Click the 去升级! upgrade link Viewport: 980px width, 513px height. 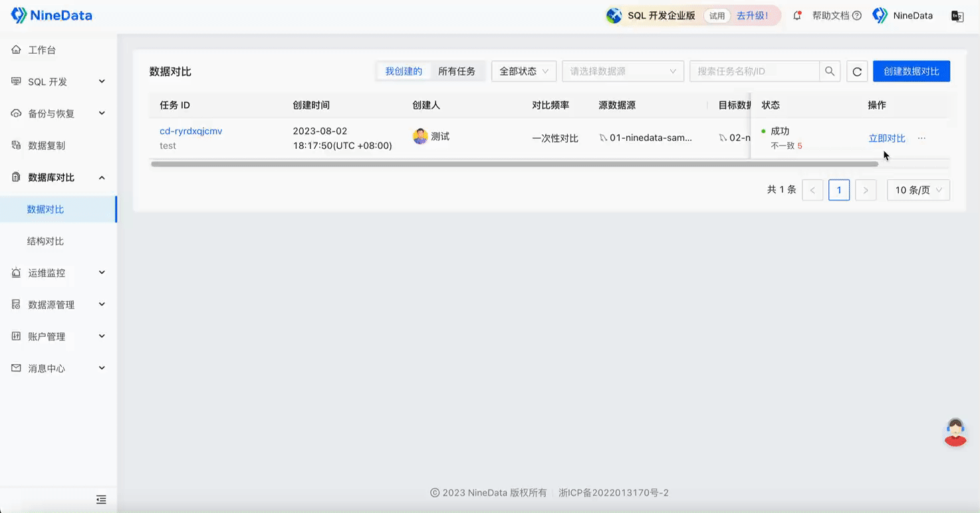coord(753,15)
